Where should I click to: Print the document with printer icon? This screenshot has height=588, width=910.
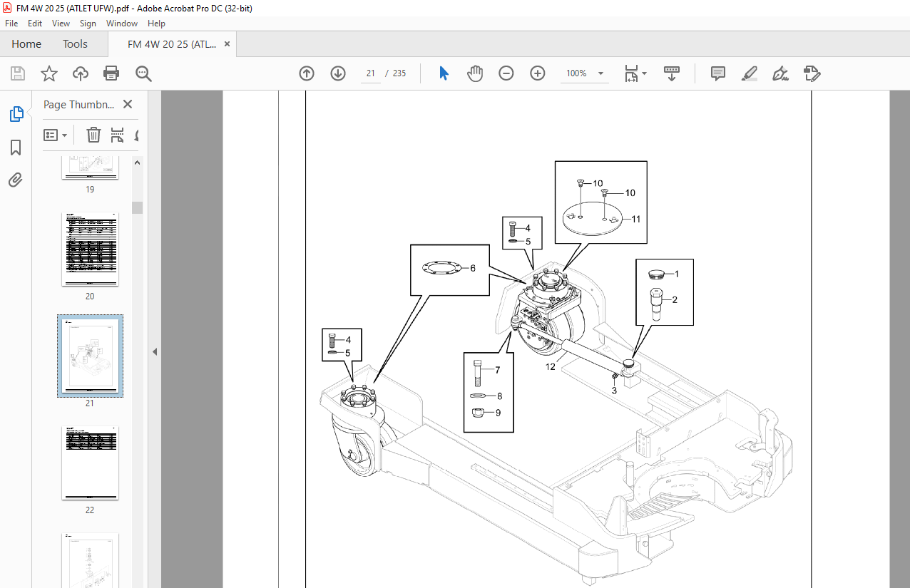[111, 73]
